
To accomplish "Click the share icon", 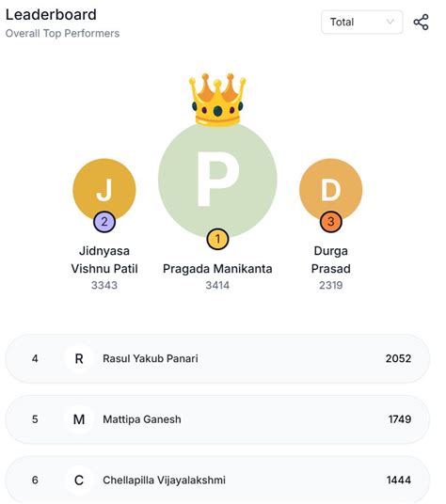I will coord(421,23).
